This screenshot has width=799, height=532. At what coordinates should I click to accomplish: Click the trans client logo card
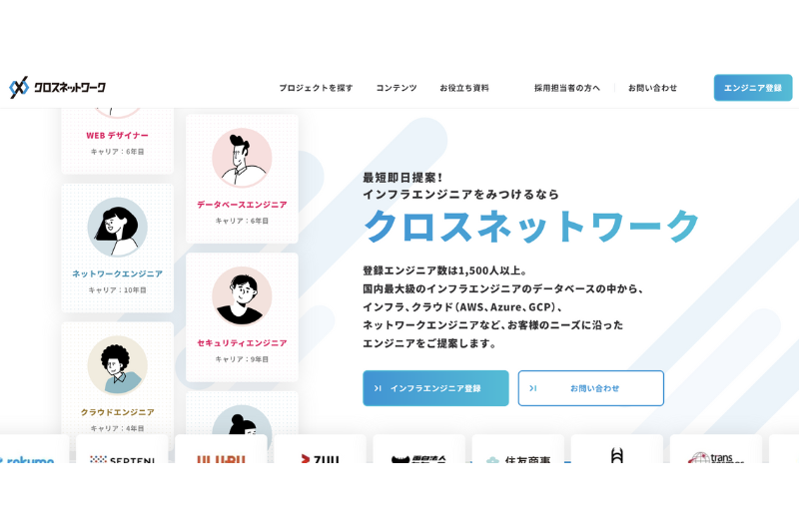pyautogui.click(x=716, y=449)
